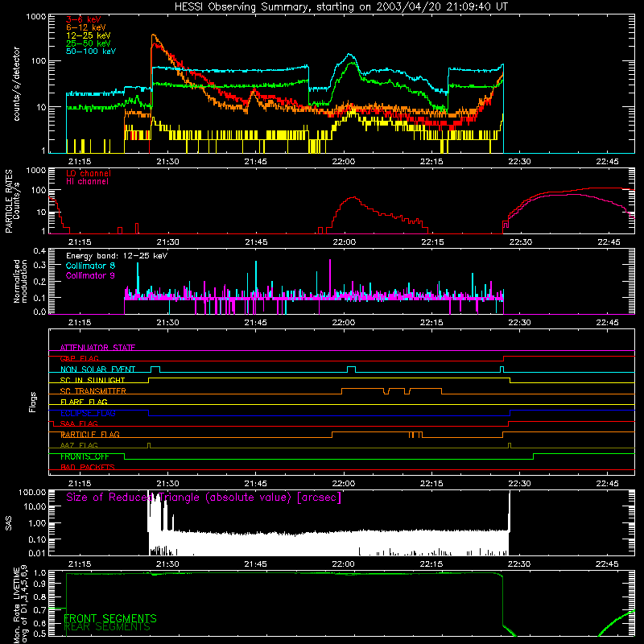Screen dimensions: 644x644
Task: Select the FRONT SEGMENTS legend label
Action: [110, 618]
